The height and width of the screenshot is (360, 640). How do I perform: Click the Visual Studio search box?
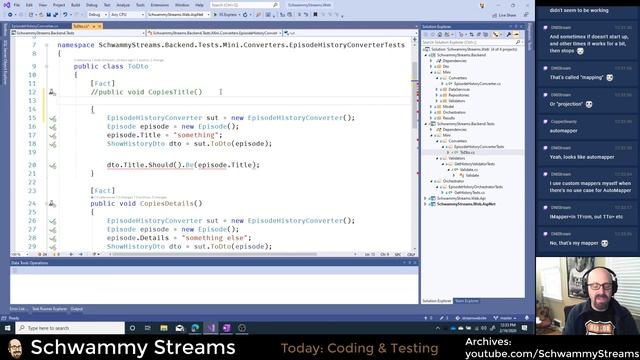[244, 5]
